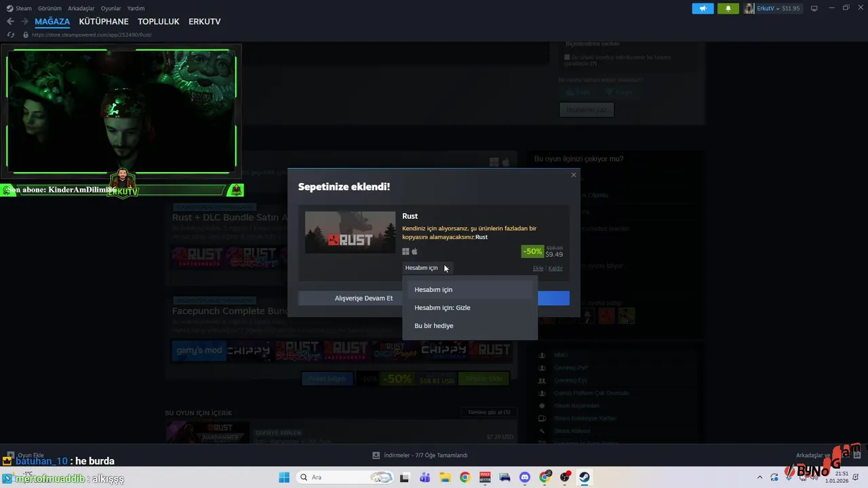Go forward with the Steam forward arrow
Screen dimensions: 868x488
24,22
